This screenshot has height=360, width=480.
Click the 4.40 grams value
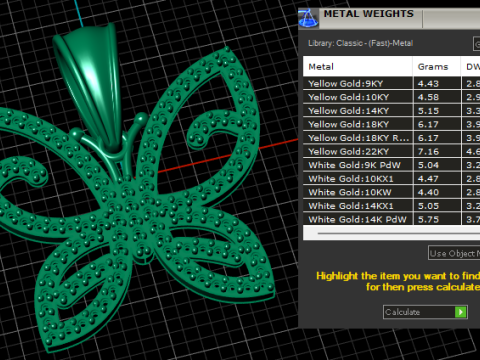click(x=428, y=192)
